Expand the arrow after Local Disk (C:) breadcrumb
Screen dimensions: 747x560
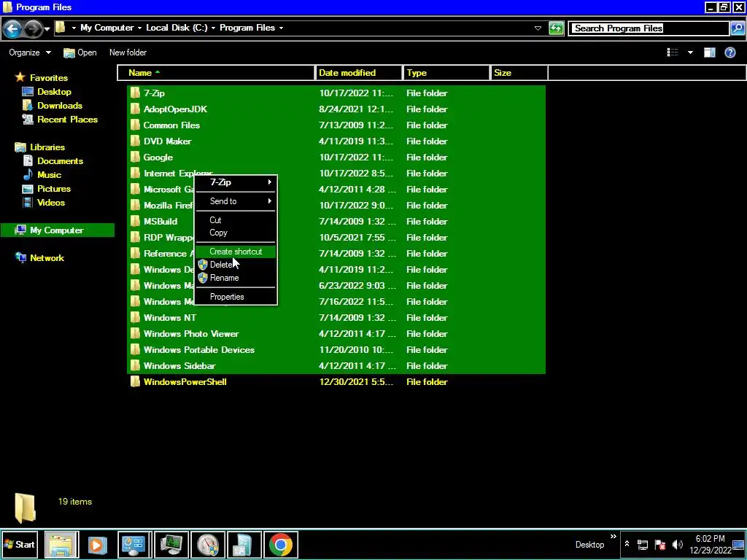coord(213,28)
